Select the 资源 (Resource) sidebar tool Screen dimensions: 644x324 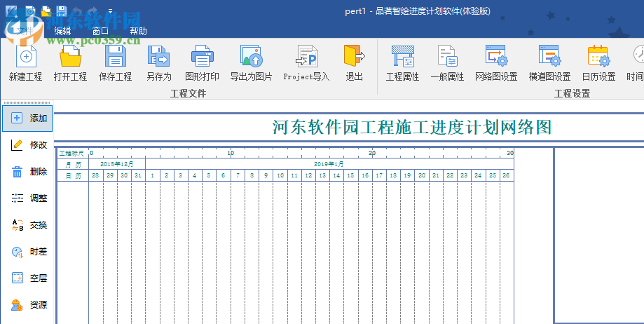click(x=27, y=304)
